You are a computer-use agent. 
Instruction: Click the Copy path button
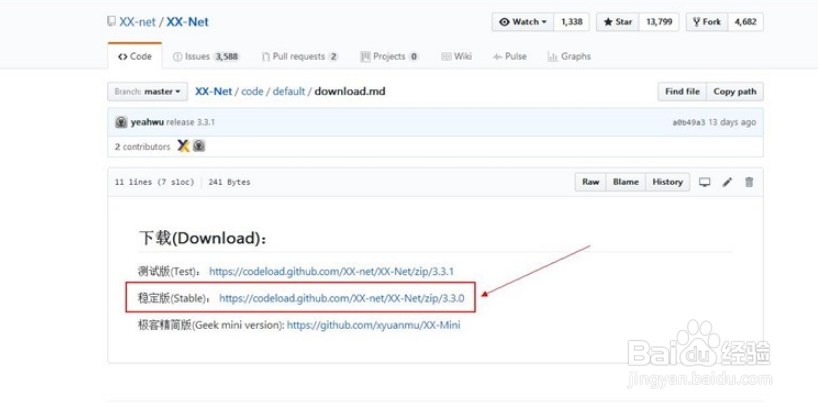735,91
